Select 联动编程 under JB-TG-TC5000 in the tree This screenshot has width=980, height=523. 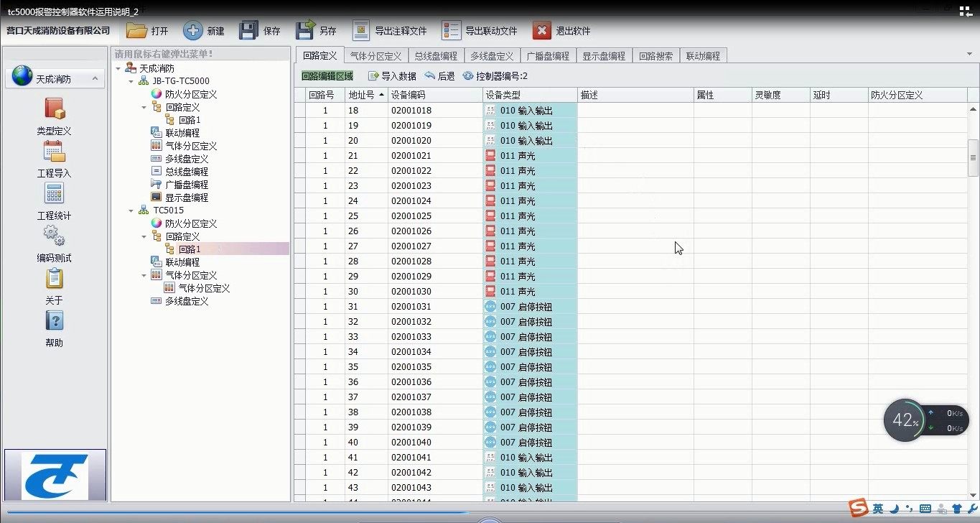click(x=182, y=133)
